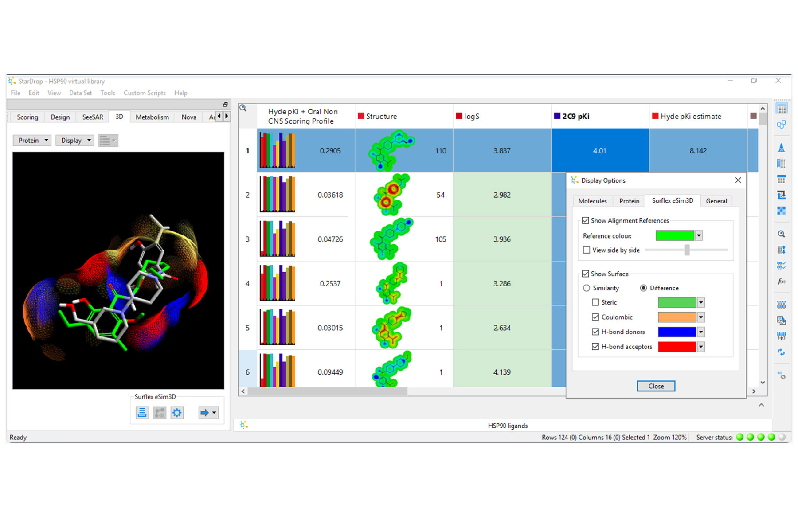Select the Difference radio button

click(643, 288)
